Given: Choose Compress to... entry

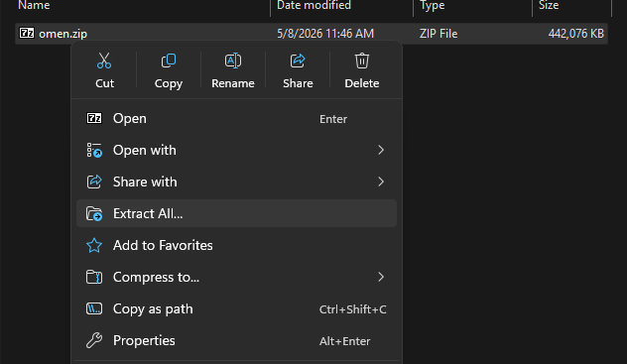Looking at the screenshot, I should 236,277.
